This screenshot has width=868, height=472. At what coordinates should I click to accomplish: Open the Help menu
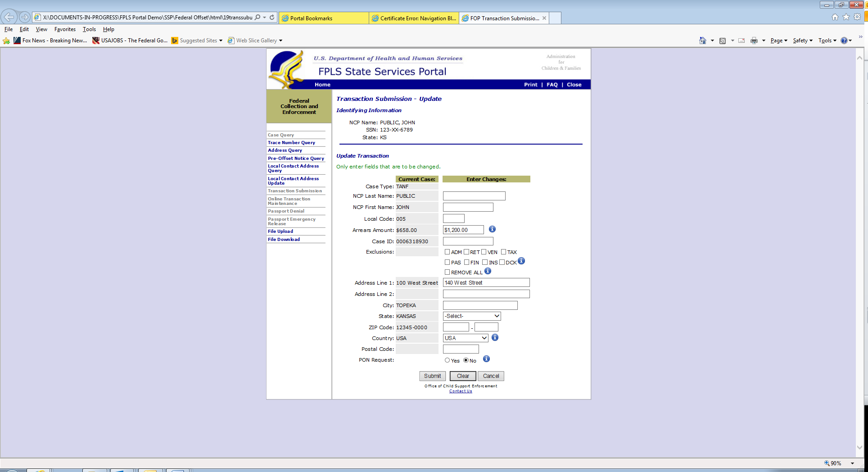pyautogui.click(x=108, y=29)
